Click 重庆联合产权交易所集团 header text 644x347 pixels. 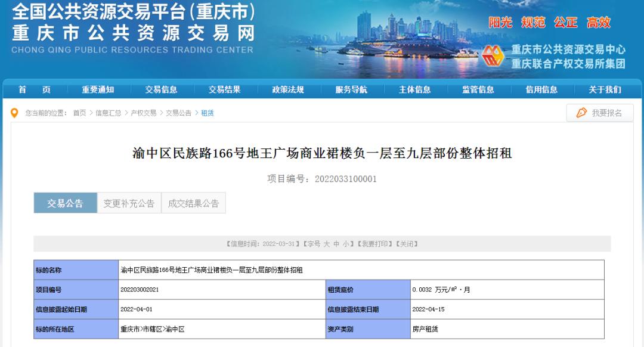tap(568, 64)
